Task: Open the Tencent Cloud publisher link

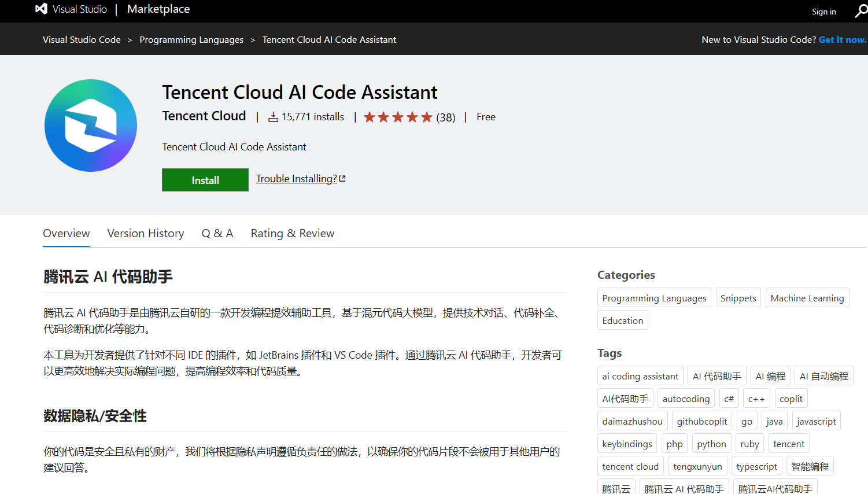Action: point(204,116)
